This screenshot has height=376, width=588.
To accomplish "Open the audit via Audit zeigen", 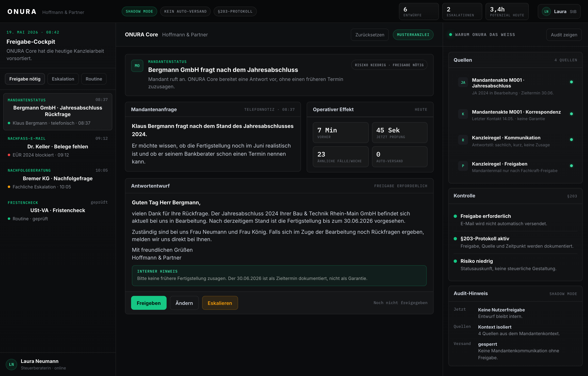I will [x=564, y=35].
